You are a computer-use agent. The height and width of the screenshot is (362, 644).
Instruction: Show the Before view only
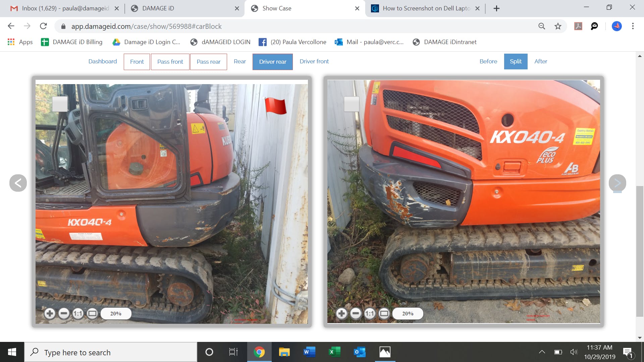[x=488, y=61]
